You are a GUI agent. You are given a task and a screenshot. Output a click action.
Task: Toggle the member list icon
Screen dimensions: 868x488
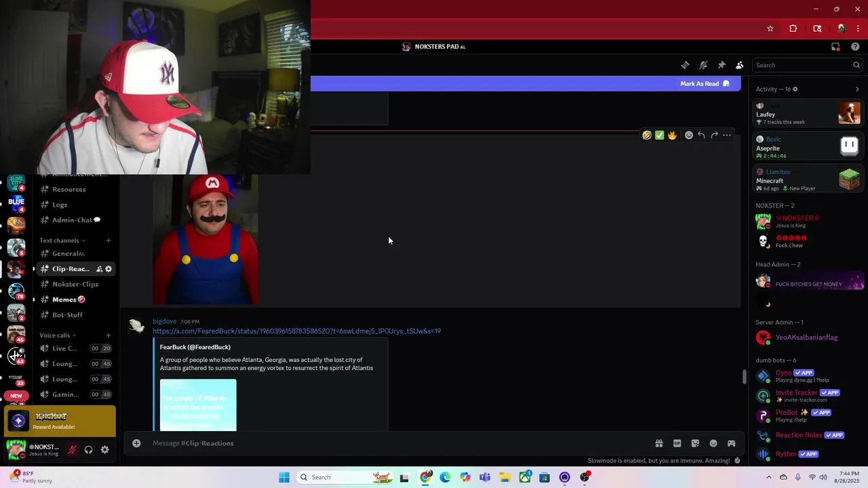pyautogui.click(x=739, y=65)
